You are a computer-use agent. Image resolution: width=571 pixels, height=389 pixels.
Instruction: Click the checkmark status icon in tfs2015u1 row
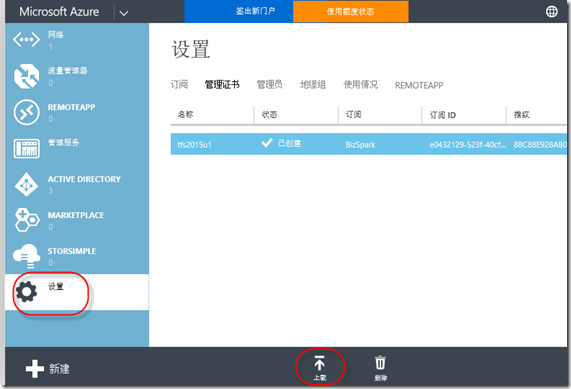tap(267, 143)
